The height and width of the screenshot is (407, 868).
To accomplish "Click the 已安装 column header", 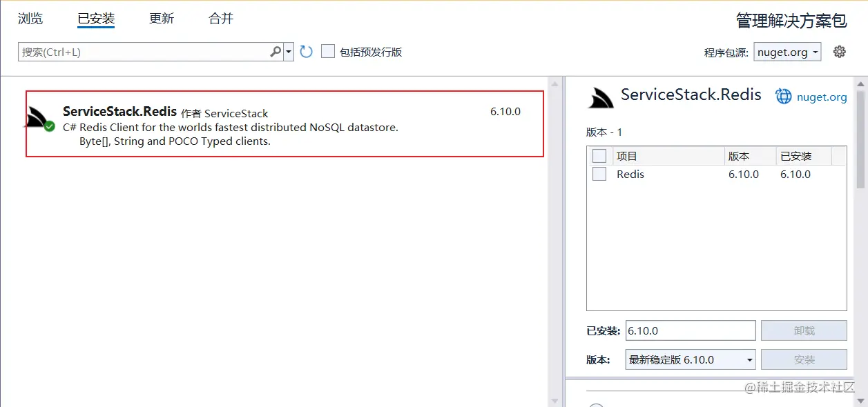I will click(804, 157).
